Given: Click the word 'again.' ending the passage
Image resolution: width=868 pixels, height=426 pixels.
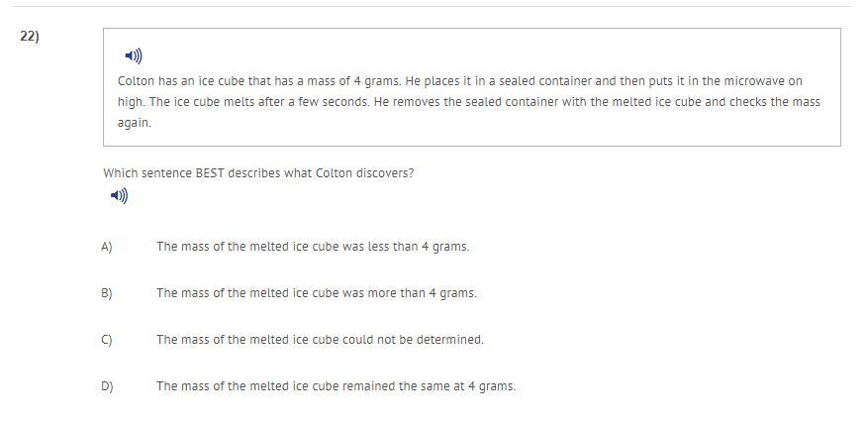Looking at the screenshot, I should 135,123.
